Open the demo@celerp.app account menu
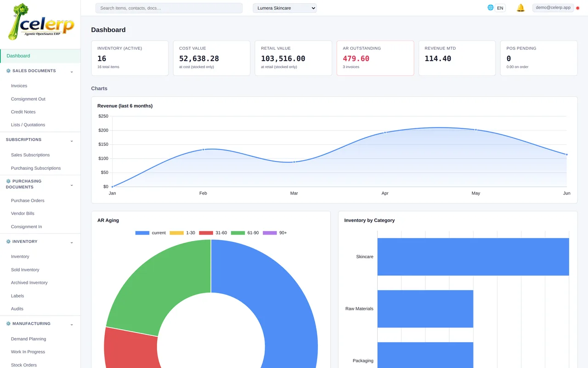 (x=553, y=7)
